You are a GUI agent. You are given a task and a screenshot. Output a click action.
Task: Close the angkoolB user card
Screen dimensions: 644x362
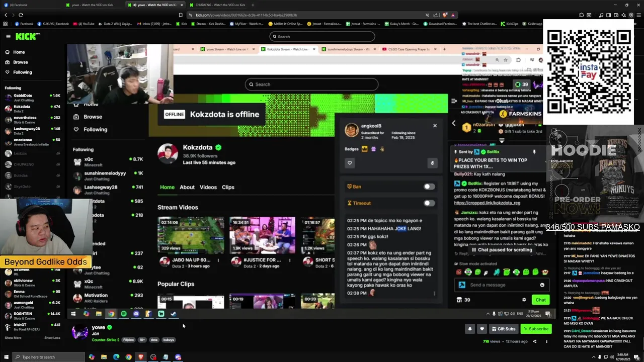(x=435, y=126)
